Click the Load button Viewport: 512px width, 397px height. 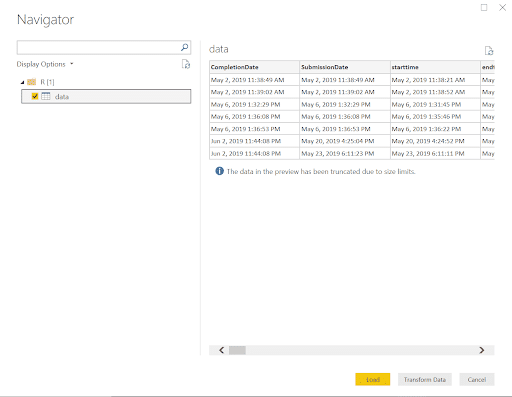click(x=372, y=379)
